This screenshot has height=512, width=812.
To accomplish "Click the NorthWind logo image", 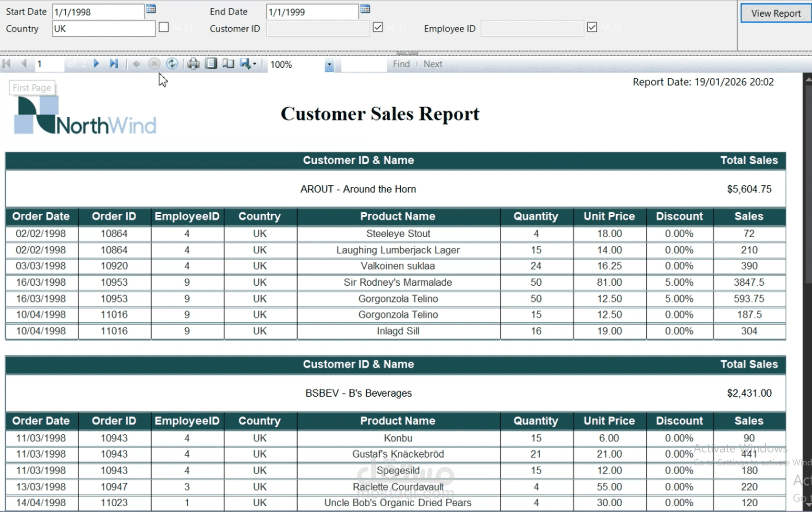I will (x=85, y=115).
